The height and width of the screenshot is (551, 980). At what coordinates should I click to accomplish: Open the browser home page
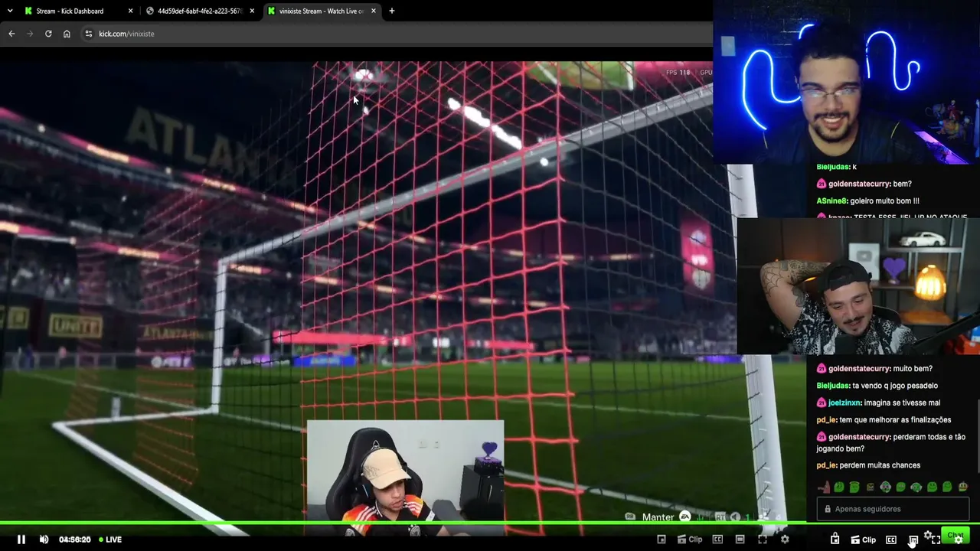67,34
